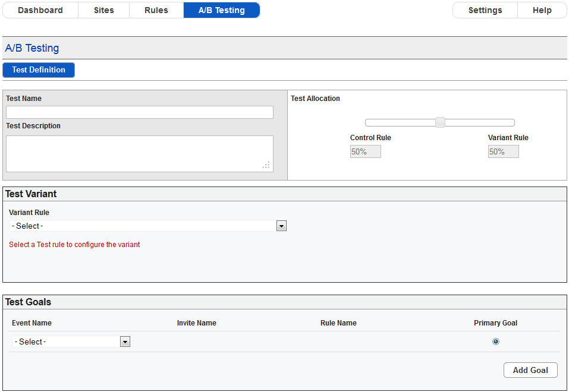The width and height of the screenshot is (569, 392).
Task: Select the A/B Testing tab
Action: pyautogui.click(x=222, y=10)
